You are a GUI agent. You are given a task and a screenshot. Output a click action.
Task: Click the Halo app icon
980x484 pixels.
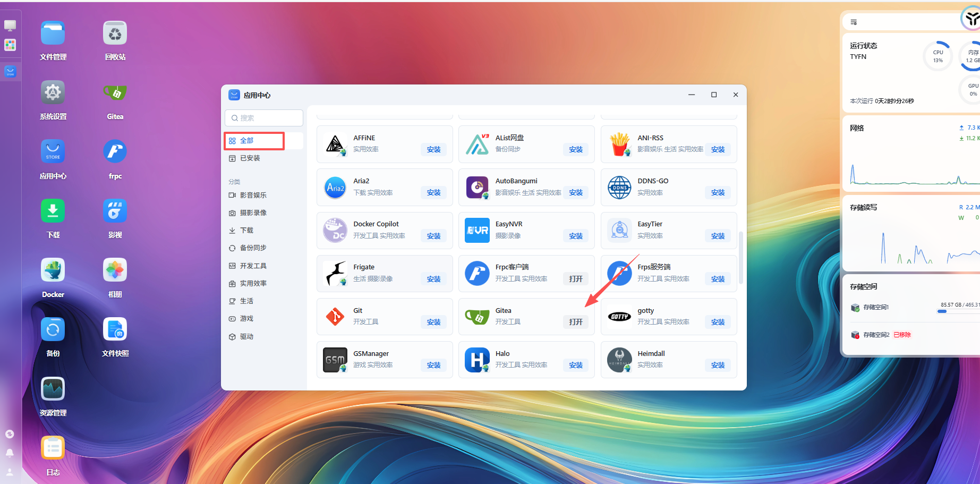477,360
